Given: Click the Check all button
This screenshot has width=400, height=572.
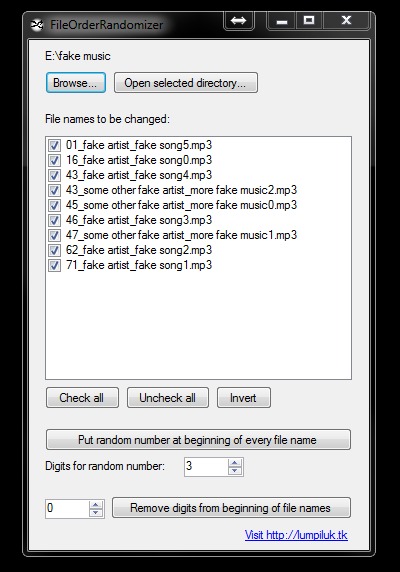Looking at the screenshot, I should coord(82,398).
